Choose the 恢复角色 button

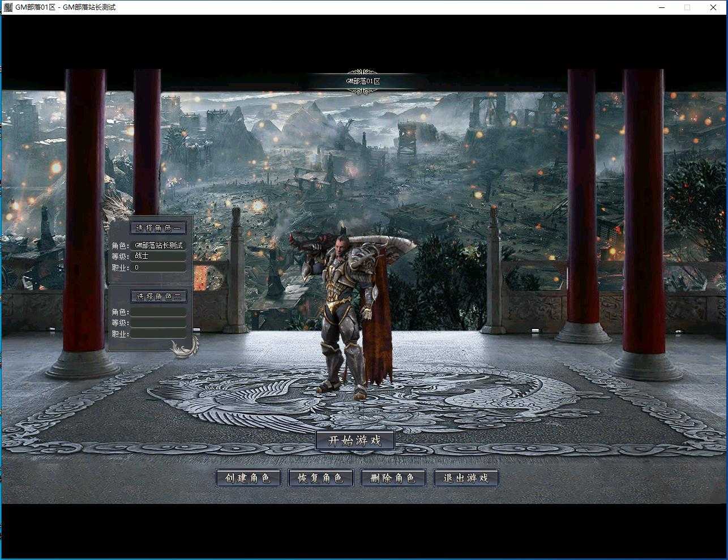320,478
